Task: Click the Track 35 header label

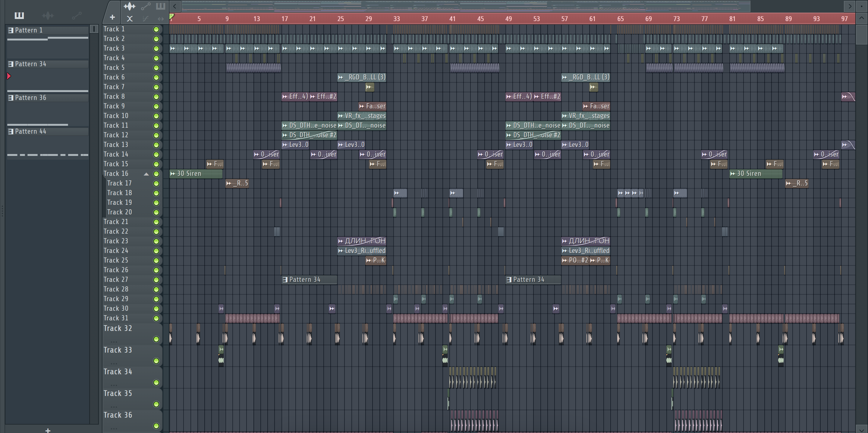Action: pos(118,393)
